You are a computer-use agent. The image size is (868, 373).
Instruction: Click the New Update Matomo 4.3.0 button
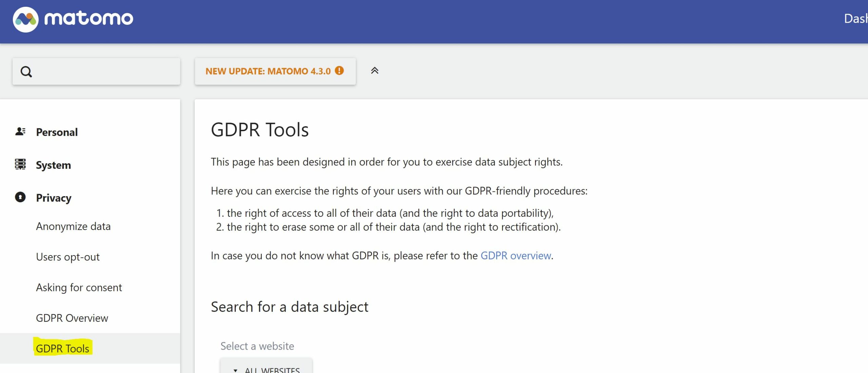pyautogui.click(x=275, y=71)
